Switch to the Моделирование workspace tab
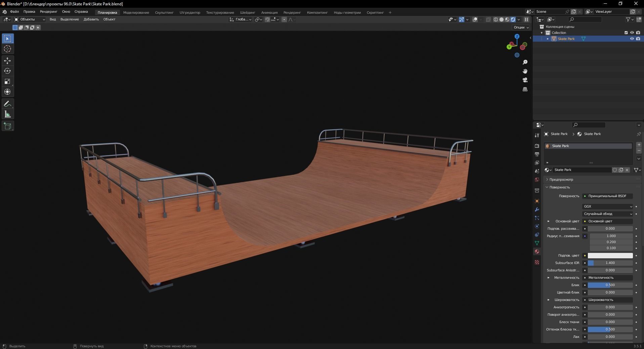The height and width of the screenshot is (349, 644). click(x=136, y=12)
